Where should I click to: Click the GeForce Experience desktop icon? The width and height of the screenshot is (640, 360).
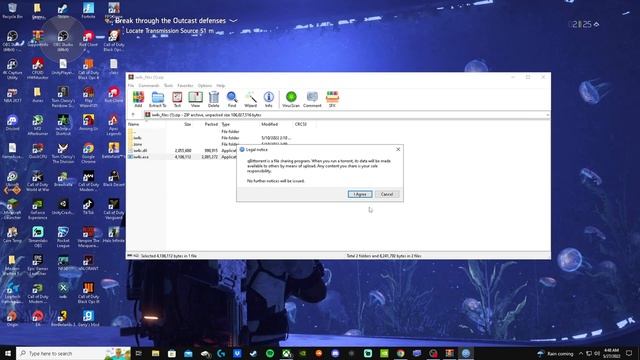point(38,209)
